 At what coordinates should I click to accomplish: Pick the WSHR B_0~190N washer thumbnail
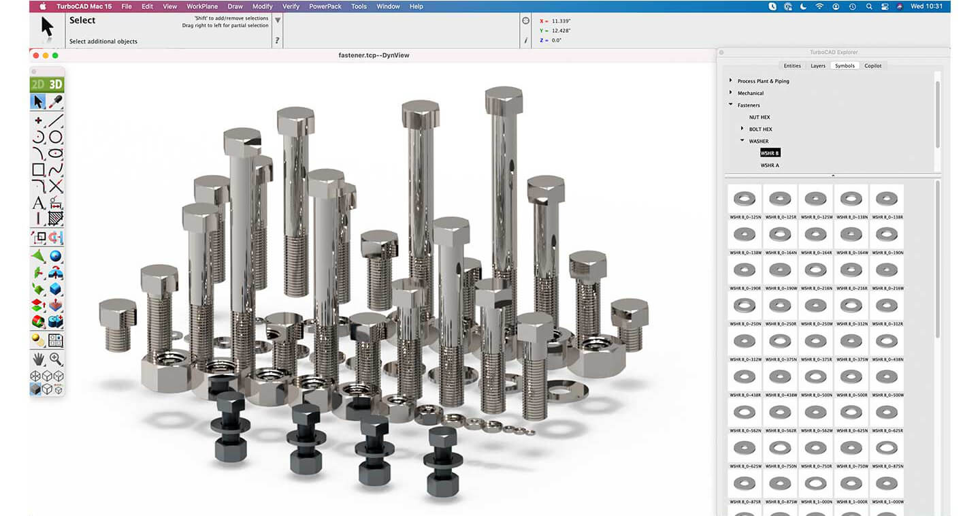(x=886, y=235)
